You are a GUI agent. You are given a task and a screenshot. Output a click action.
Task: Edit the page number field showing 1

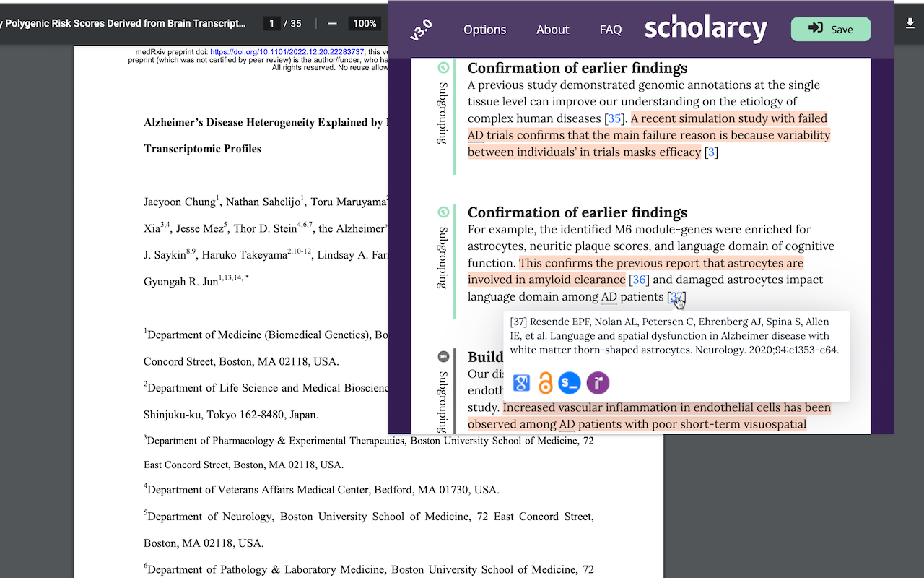tap(271, 22)
